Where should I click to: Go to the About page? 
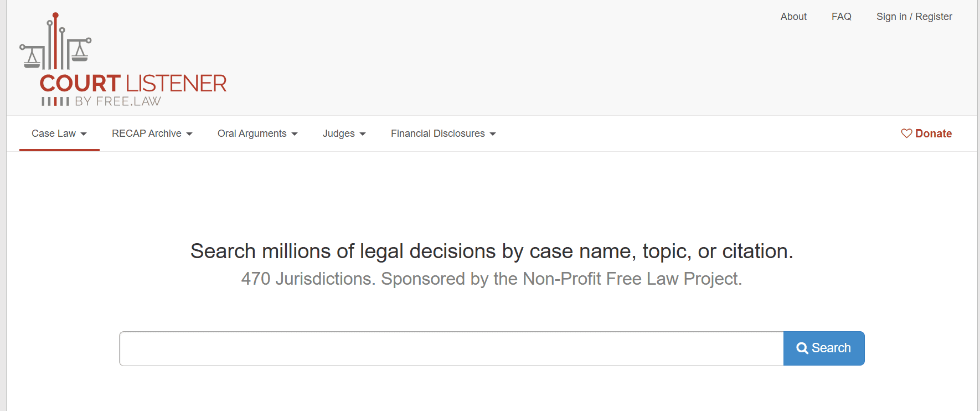click(793, 17)
